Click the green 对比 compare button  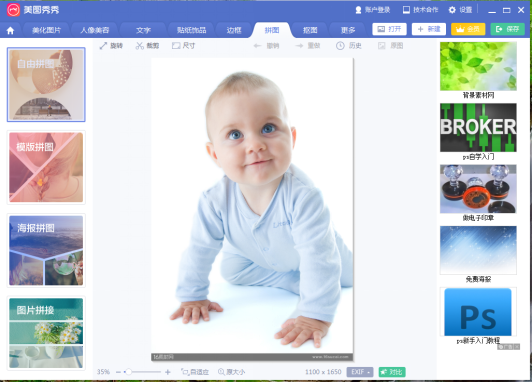pos(392,372)
